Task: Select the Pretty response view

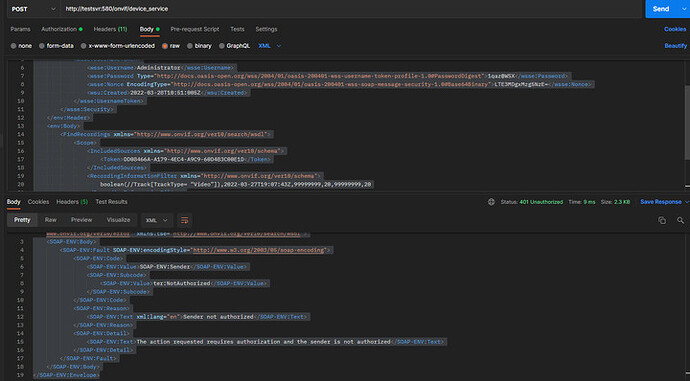Action: (x=22, y=220)
